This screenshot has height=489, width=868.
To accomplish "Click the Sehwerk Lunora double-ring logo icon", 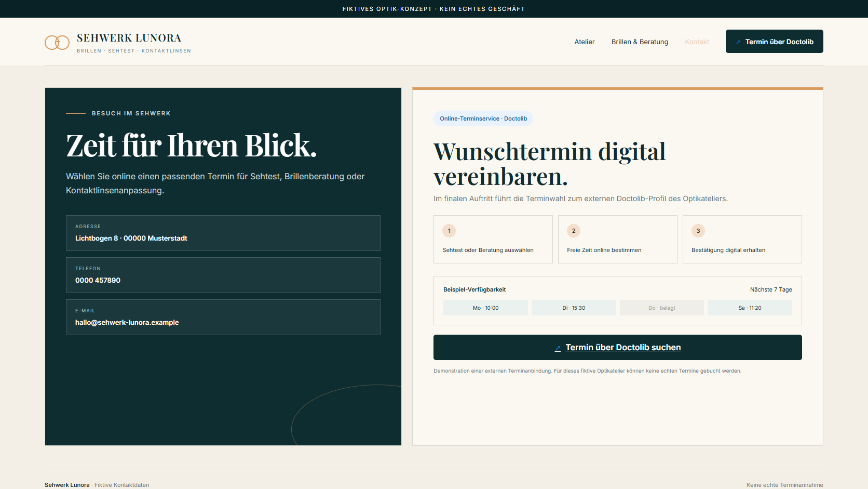I will point(57,43).
